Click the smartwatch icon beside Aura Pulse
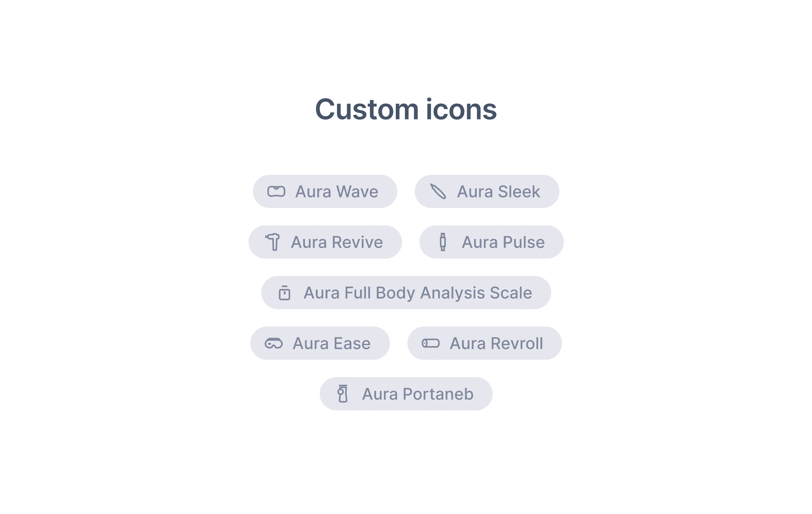 [x=443, y=242]
